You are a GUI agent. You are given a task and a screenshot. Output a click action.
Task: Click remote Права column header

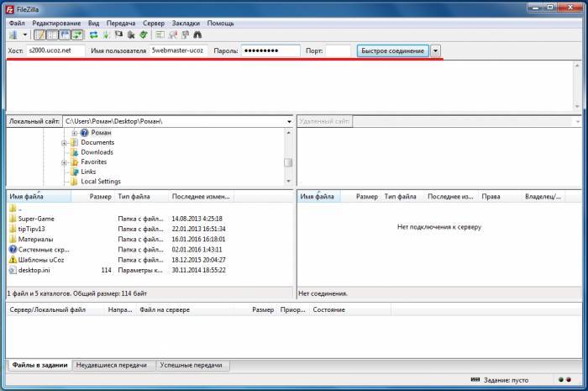(500, 197)
